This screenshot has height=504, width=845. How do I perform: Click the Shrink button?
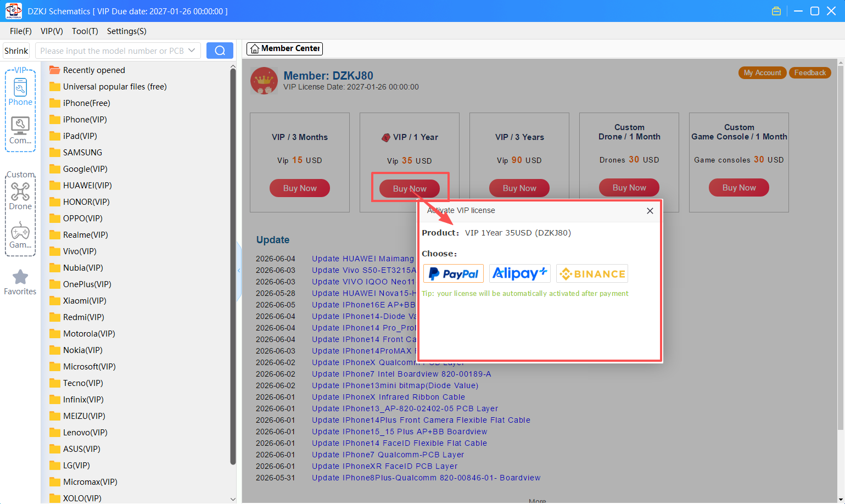coord(16,51)
